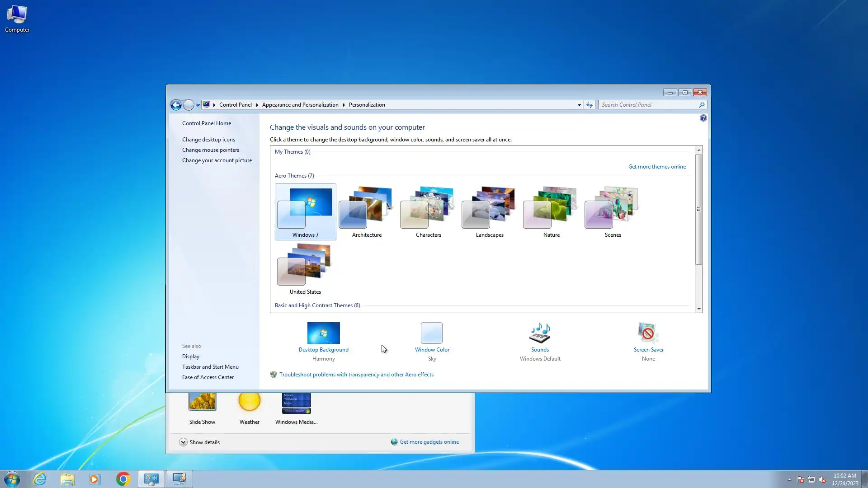
Task: Open Google Chrome from the taskbar
Action: (x=123, y=479)
